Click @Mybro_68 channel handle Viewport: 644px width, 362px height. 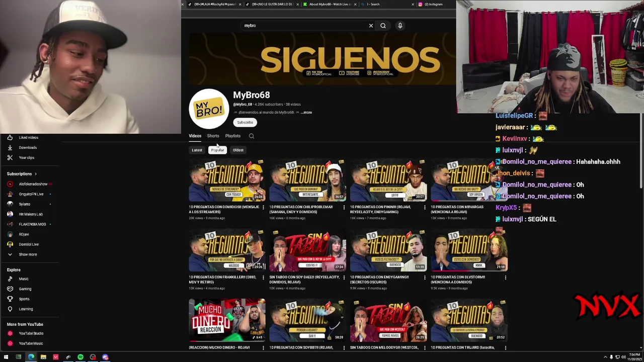[243, 105]
